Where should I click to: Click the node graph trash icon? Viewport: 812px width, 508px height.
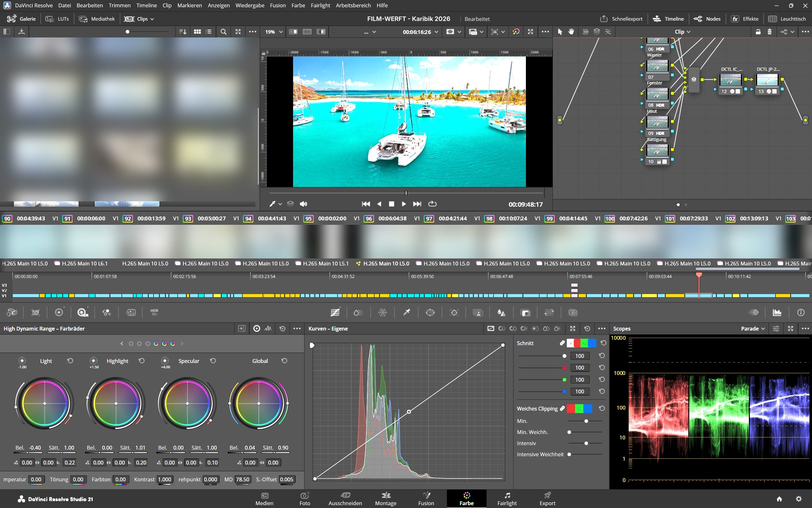click(x=770, y=32)
